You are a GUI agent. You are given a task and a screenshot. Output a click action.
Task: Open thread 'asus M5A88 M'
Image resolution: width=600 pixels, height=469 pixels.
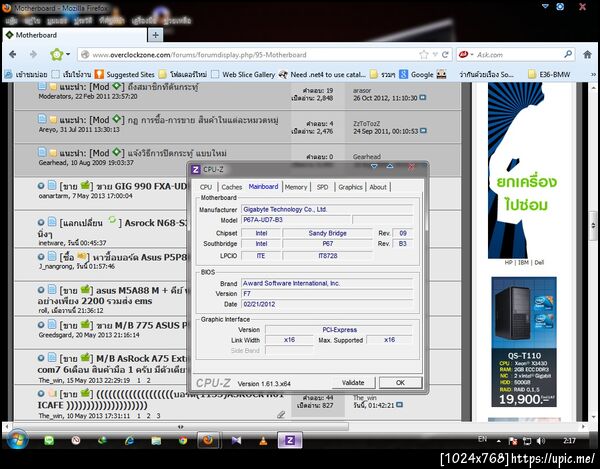114,296
